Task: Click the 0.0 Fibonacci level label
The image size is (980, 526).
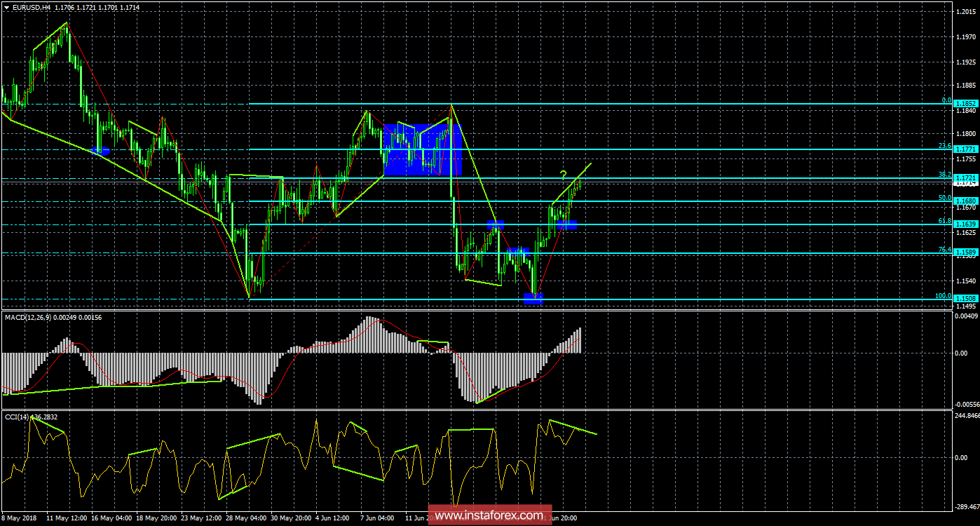Action: pyautogui.click(x=946, y=100)
